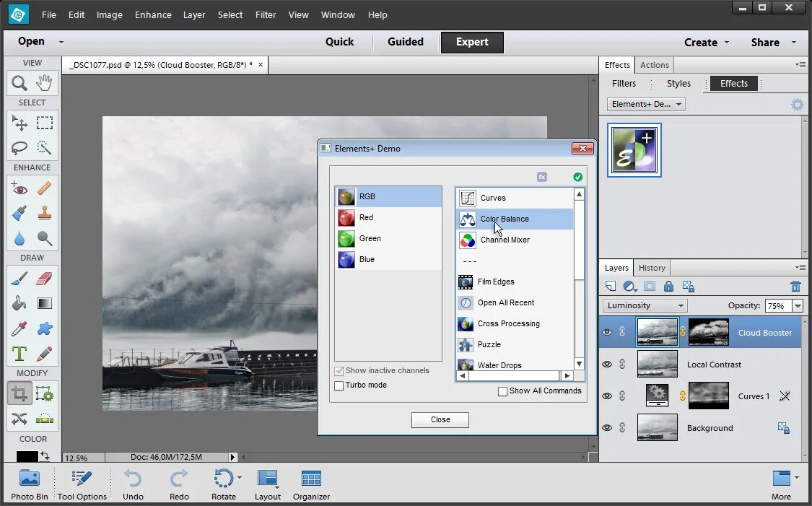Open the Elements+ De... preset dropdown
The image size is (812, 506).
[645, 104]
